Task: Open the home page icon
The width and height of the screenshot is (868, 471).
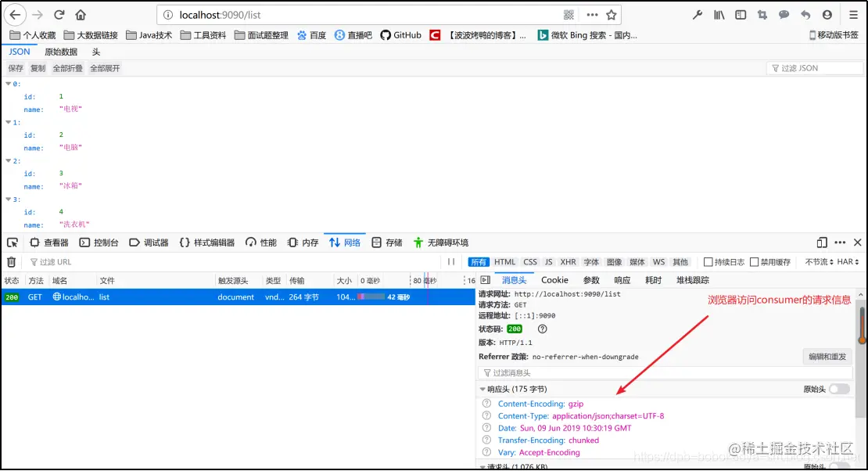Action: coord(81,15)
